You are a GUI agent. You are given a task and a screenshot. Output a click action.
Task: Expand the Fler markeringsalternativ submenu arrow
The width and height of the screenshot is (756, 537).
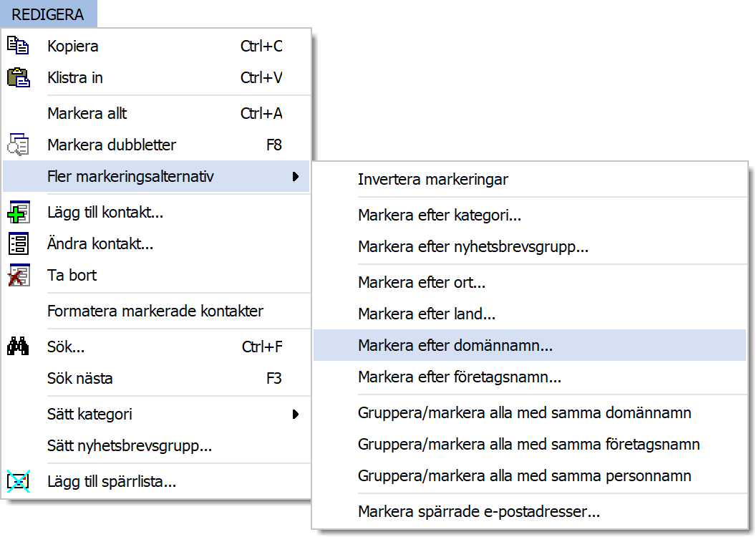click(296, 176)
